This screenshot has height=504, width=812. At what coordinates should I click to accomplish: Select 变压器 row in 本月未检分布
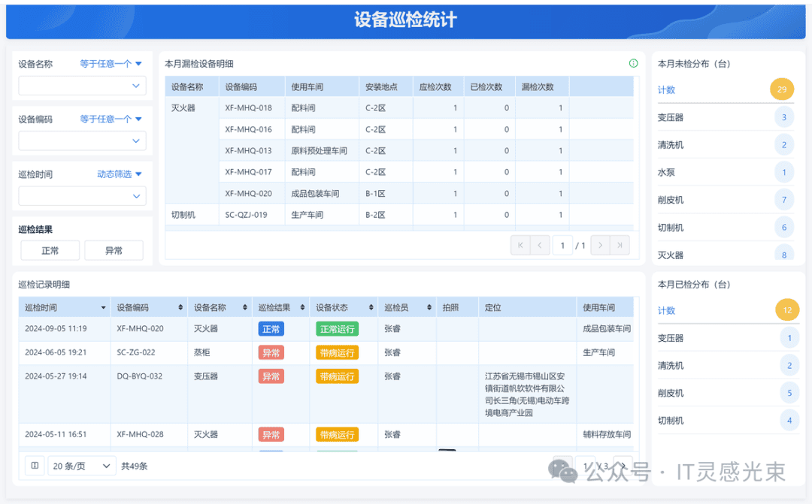tap(726, 117)
